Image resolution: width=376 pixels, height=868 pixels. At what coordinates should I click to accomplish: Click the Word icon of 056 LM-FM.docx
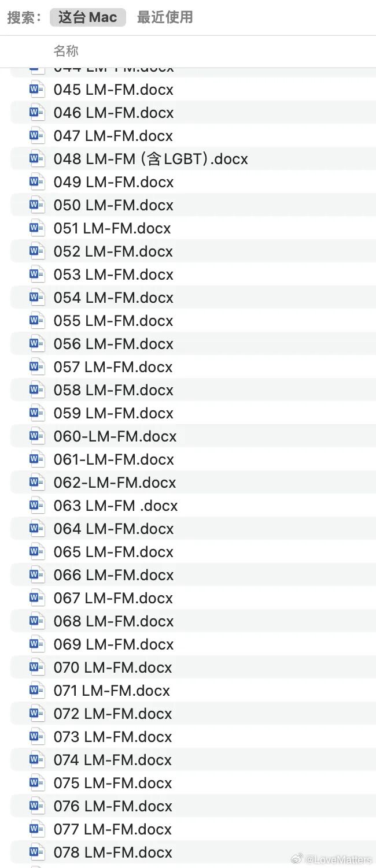[37, 344]
